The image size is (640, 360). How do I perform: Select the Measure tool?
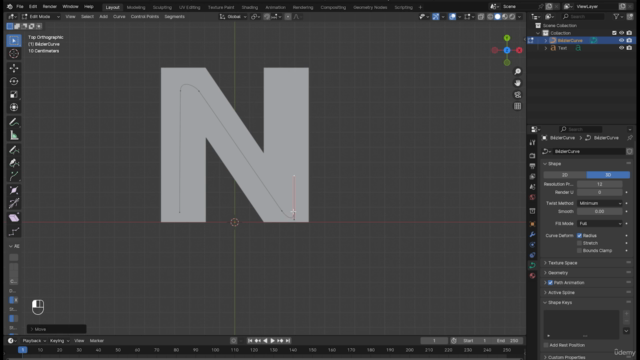pos(14,136)
